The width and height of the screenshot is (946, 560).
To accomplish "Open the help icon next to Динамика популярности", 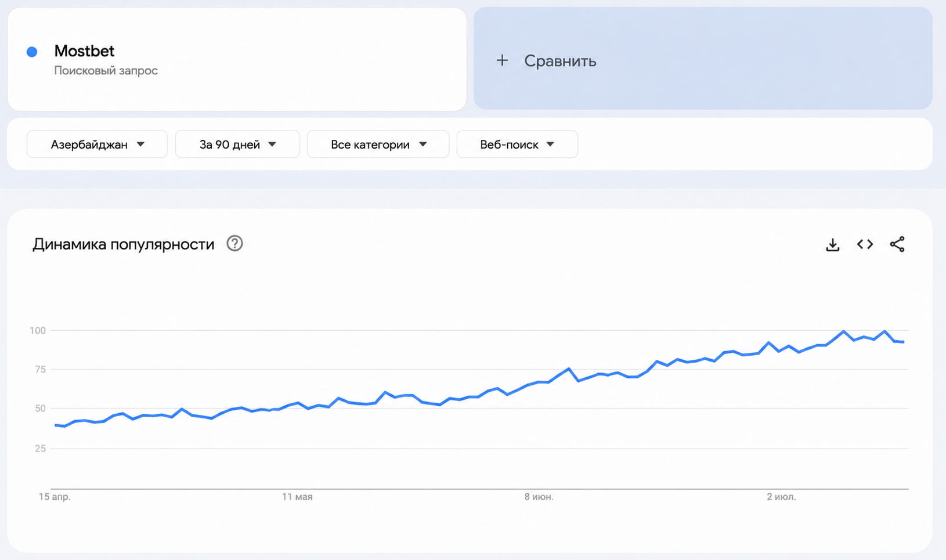I will tap(234, 244).
